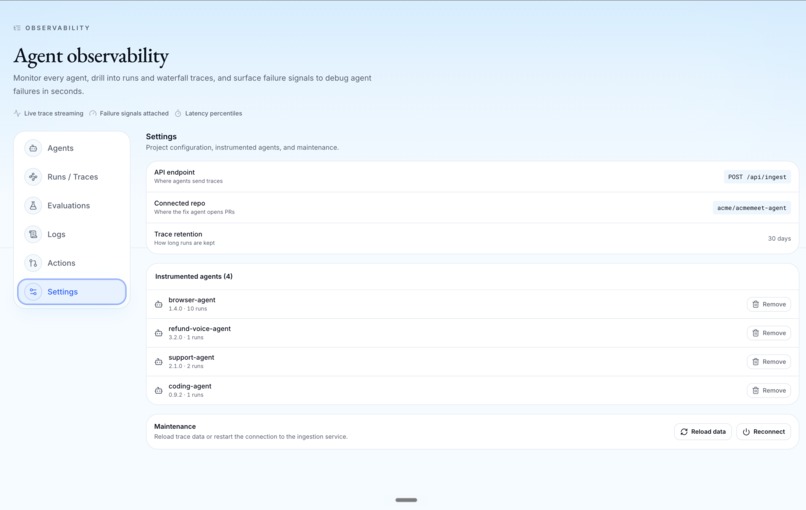Click the Latency percentiles clock icon
The height and width of the screenshot is (510, 806).
coord(178,113)
